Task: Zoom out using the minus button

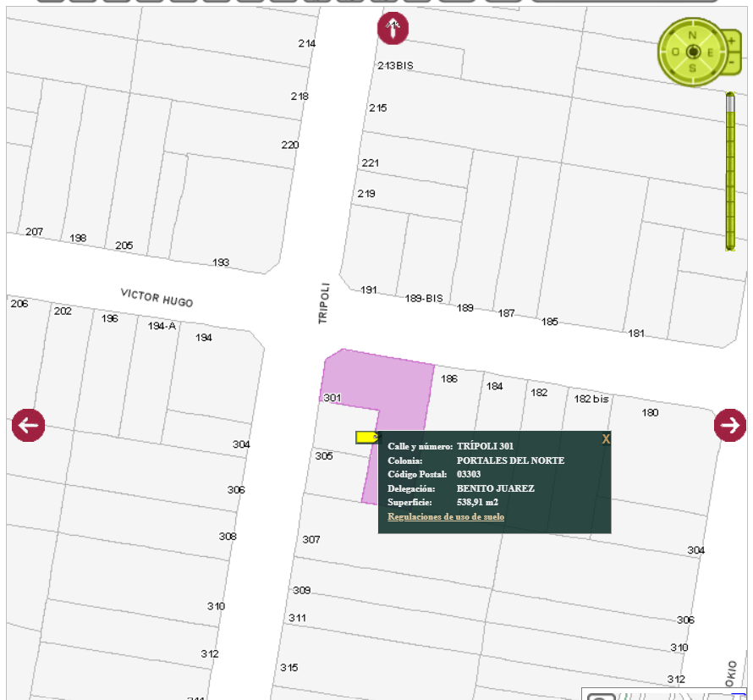Action: [x=731, y=63]
